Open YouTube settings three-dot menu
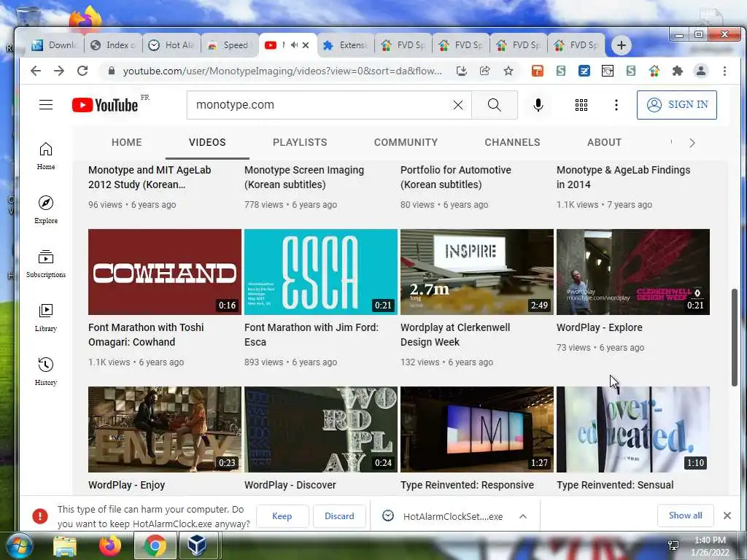This screenshot has width=747, height=560. point(616,105)
